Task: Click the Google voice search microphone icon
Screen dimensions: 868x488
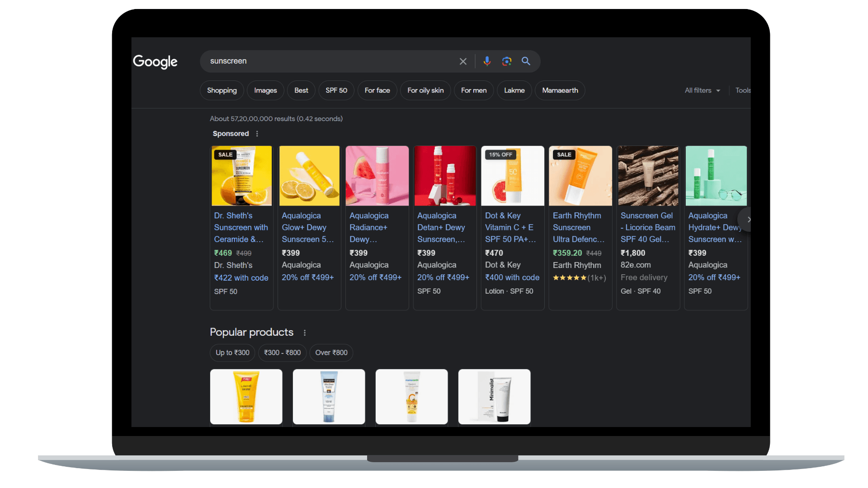Action: [x=487, y=61]
